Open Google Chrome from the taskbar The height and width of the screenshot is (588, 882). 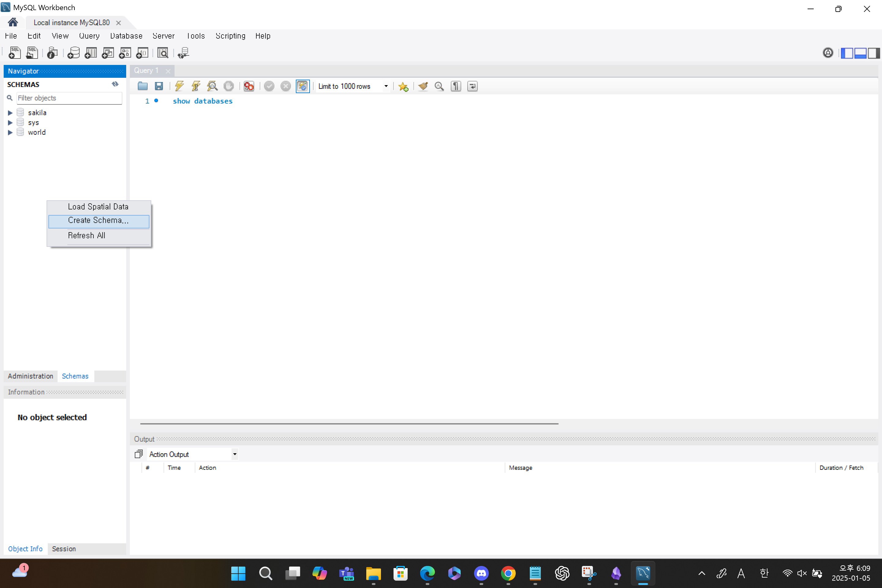point(508,573)
